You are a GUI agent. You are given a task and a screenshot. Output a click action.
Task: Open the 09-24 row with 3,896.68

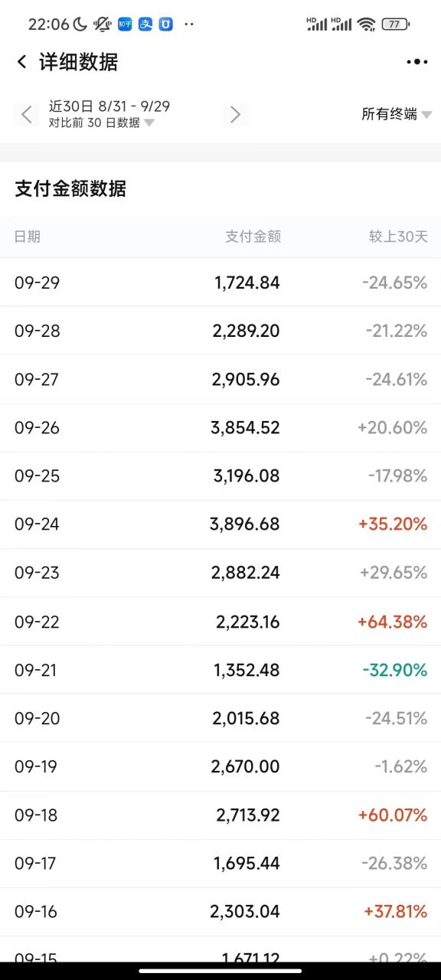(x=220, y=524)
